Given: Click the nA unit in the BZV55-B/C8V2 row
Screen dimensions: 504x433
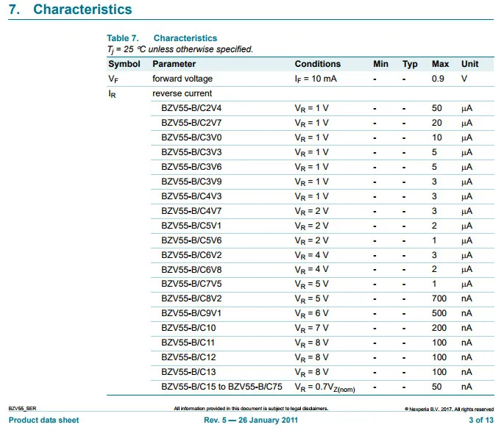Looking at the screenshot, I should 466,298.
